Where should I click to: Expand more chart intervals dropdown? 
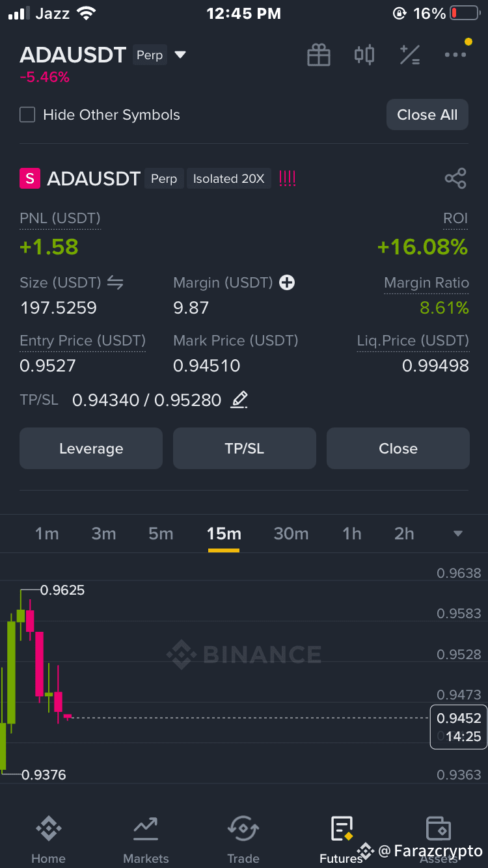458,534
